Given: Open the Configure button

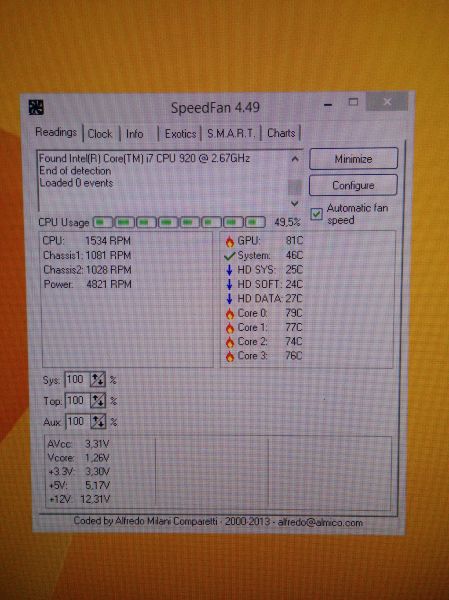Looking at the screenshot, I should click(x=353, y=186).
